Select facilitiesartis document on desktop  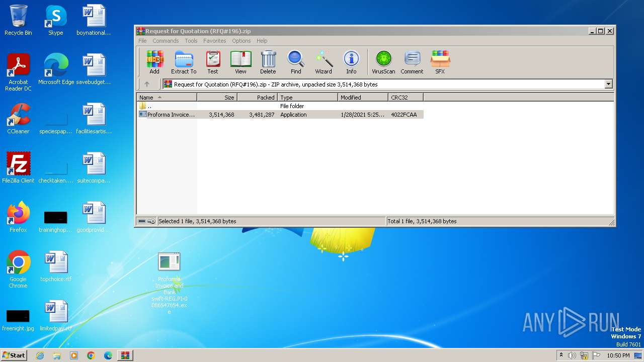pos(94,119)
